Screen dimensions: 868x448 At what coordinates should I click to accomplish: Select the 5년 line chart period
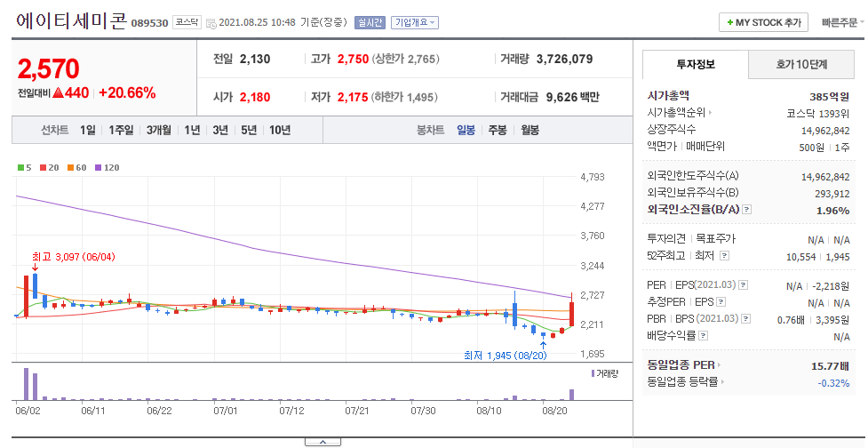(249, 130)
